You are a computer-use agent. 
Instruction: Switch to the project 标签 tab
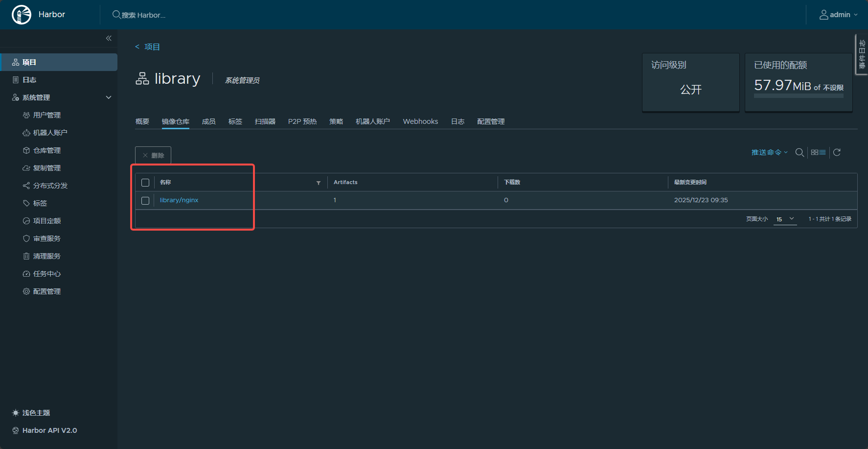(x=235, y=121)
